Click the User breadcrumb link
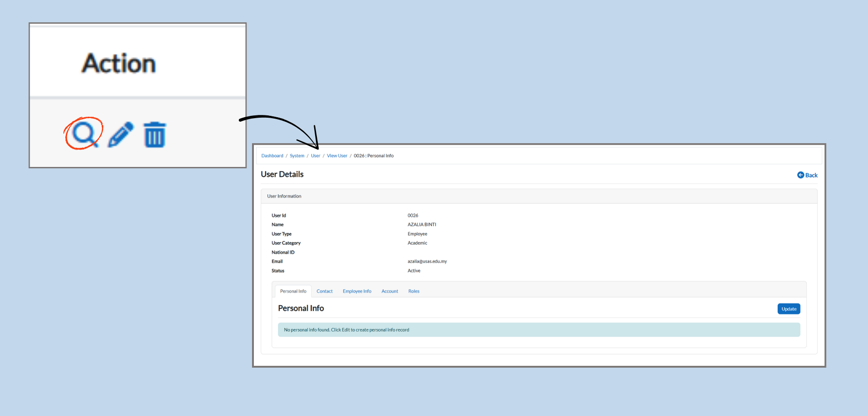The width and height of the screenshot is (868, 416). [316, 156]
